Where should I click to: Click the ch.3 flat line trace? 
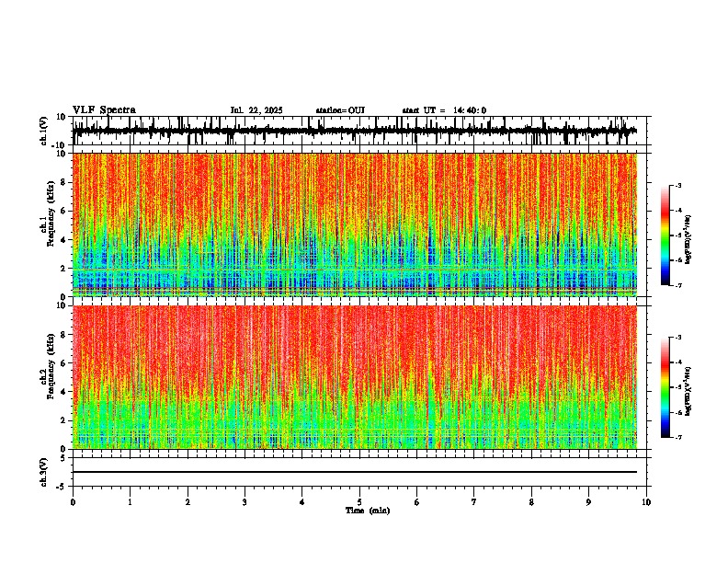(x=355, y=472)
